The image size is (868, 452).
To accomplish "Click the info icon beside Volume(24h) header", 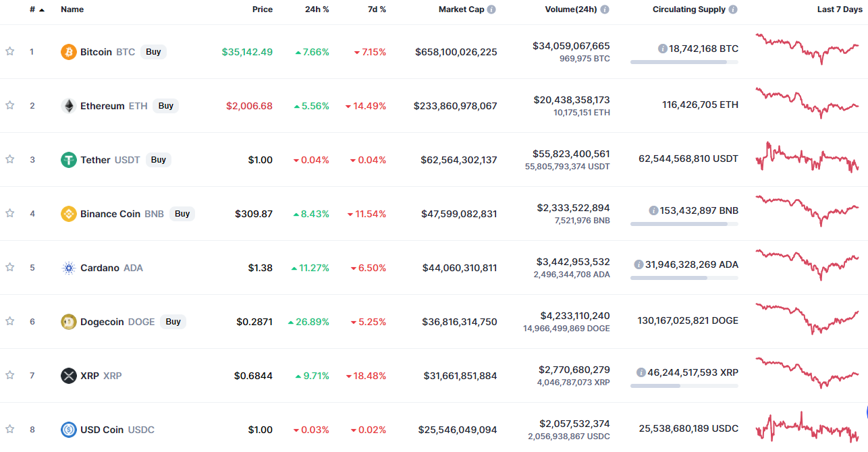I will pyautogui.click(x=605, y=9).
